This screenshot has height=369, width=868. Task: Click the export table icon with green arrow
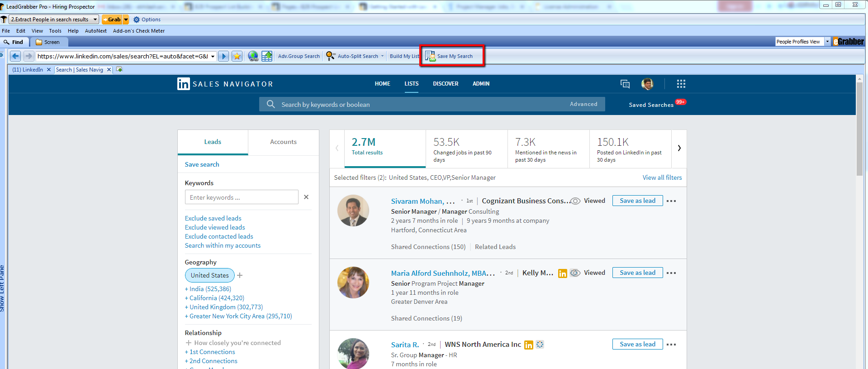(x=267, y=56)
